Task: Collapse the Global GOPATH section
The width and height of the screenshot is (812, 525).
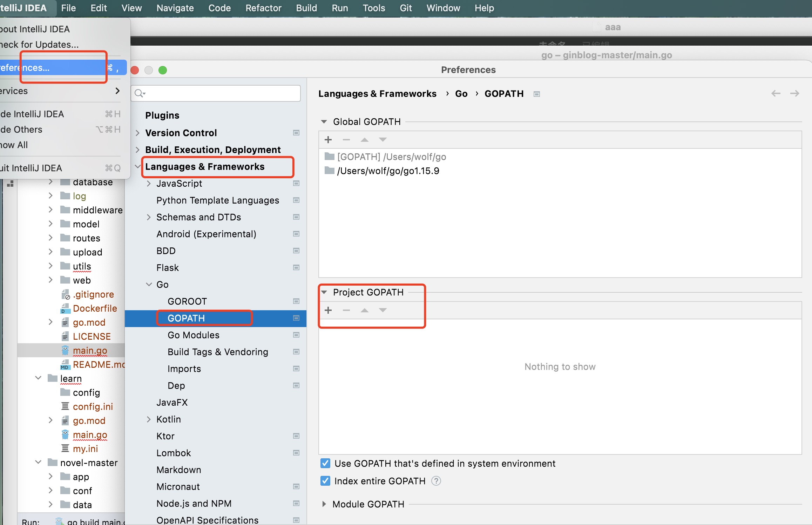Action: pos(324,121)
